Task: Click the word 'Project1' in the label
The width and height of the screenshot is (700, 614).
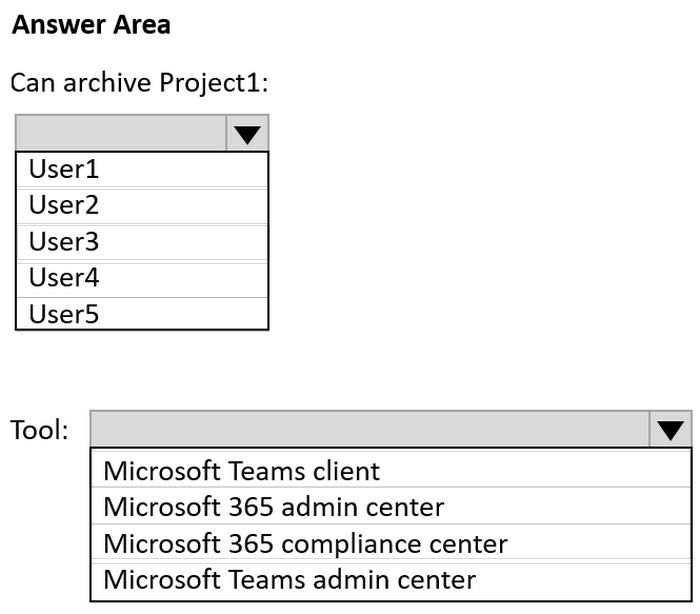Action: click(210, 82)
